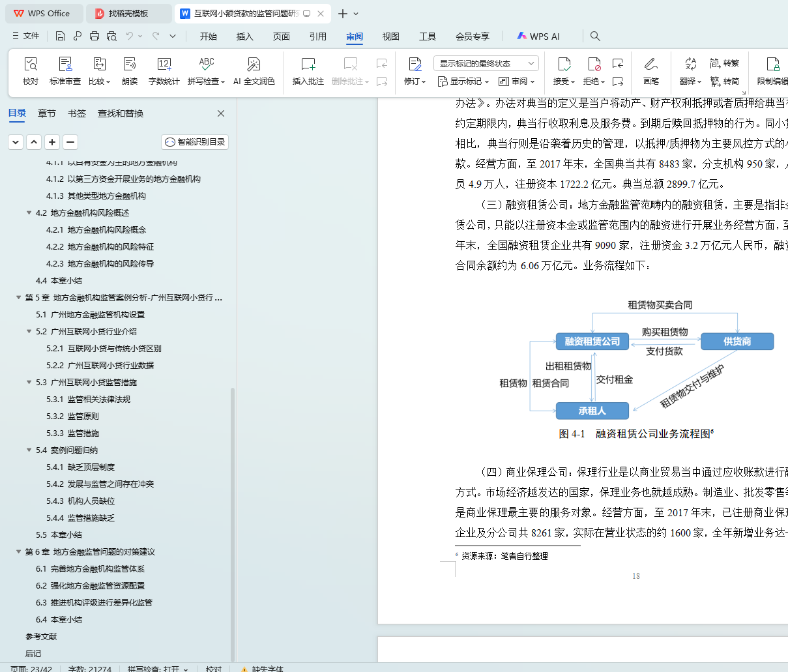Image resolution: width=788 pixels, height=672 pixels.
Task: Collapse 5.4 案例问题归纳 node
Action: pos(29,450)
